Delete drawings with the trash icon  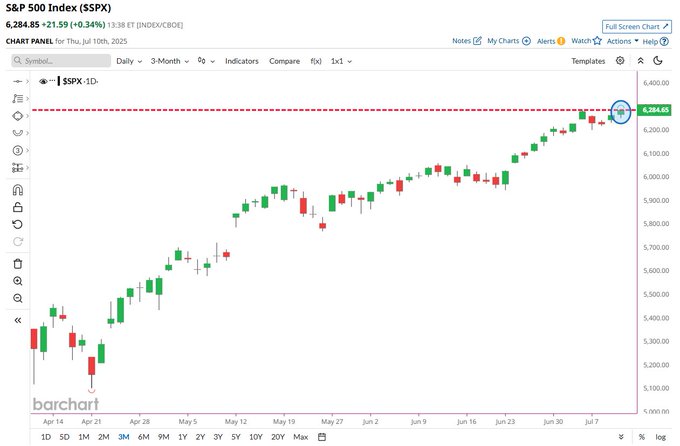tap(18, 264)
